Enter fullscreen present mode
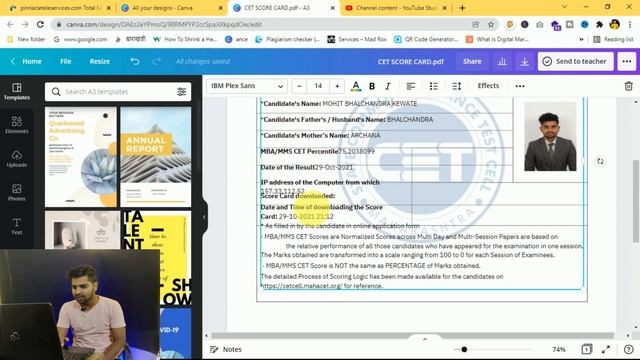The width and height of the screenshot is (640, 360). pyautogui.click(x=606, y=349)
